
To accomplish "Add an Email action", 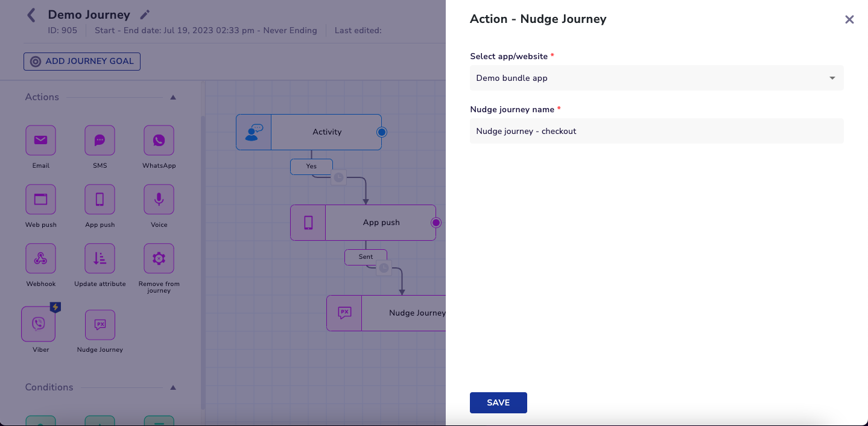I will [40, 141].
